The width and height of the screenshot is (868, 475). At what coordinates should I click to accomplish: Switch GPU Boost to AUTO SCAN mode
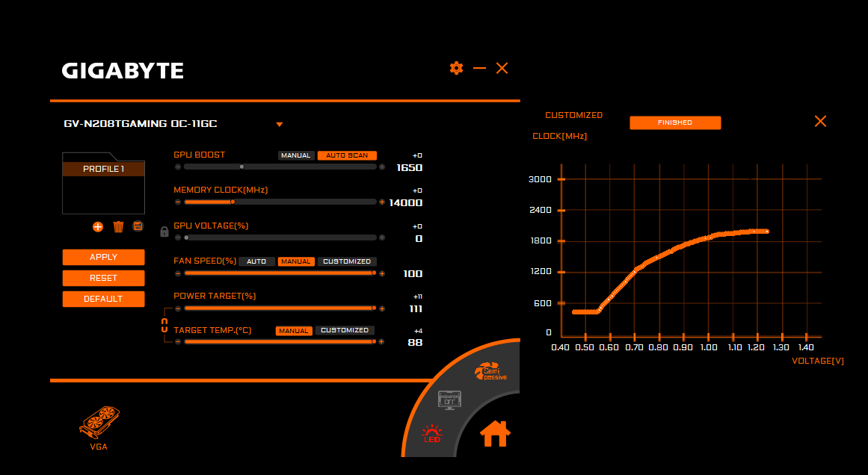pos(347,155)
